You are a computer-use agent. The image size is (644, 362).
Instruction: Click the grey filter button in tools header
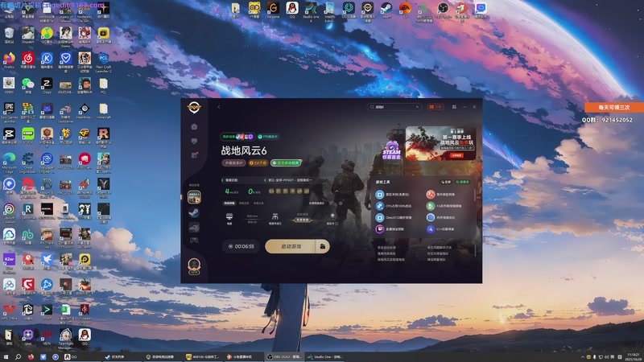tap(446, 182)
